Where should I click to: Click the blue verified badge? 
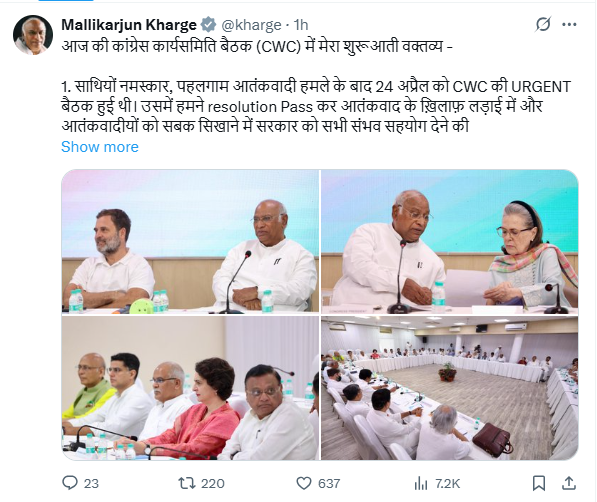(208, 25)
